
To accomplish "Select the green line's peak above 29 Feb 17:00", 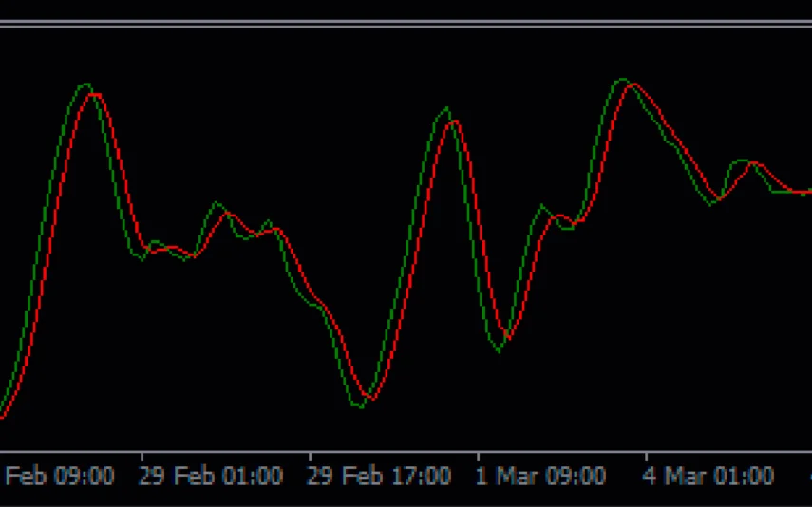I will [x=445, y=108].
